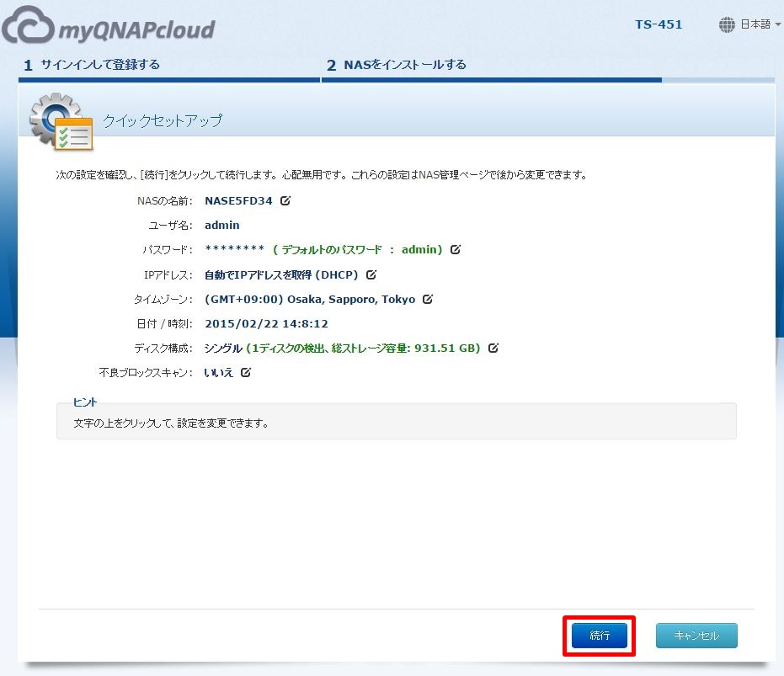Click the 続行 button to proceed
The image size is (784, 676).
pyautogui.click(x=599, y=636)
